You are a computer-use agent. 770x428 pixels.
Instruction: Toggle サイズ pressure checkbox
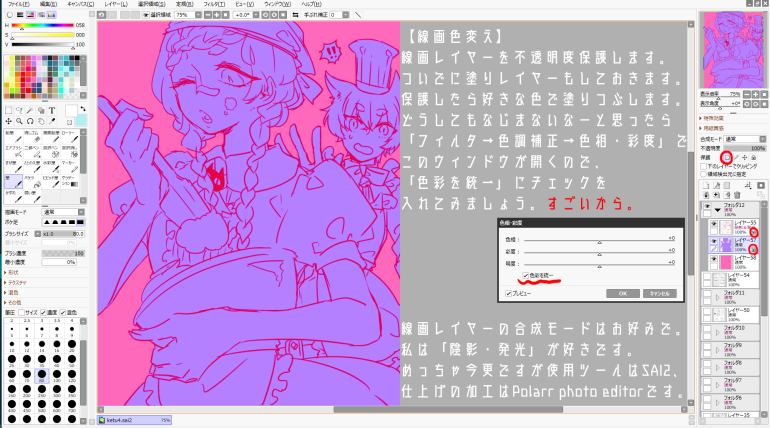22,312
